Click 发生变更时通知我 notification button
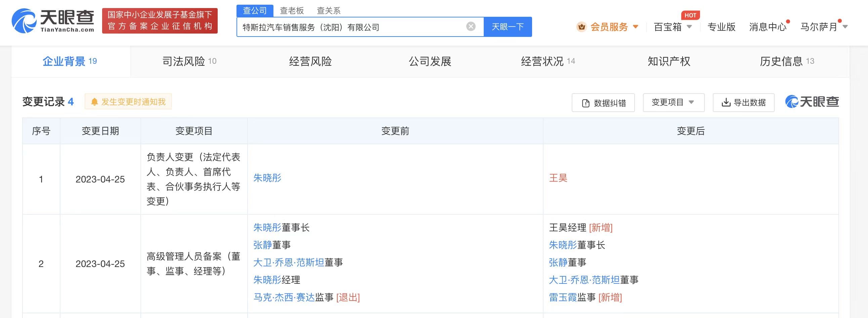The image size is (868, 318). (x=128, y=102)
